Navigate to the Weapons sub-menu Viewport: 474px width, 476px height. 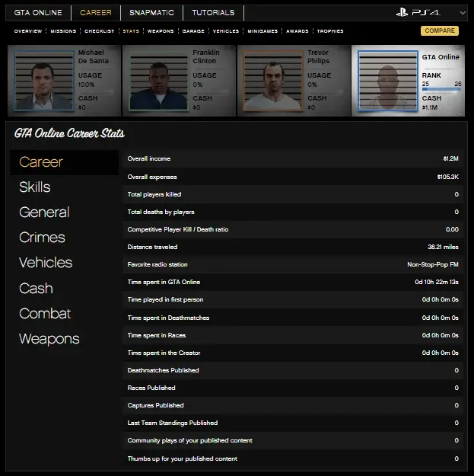tap(160, 31)
